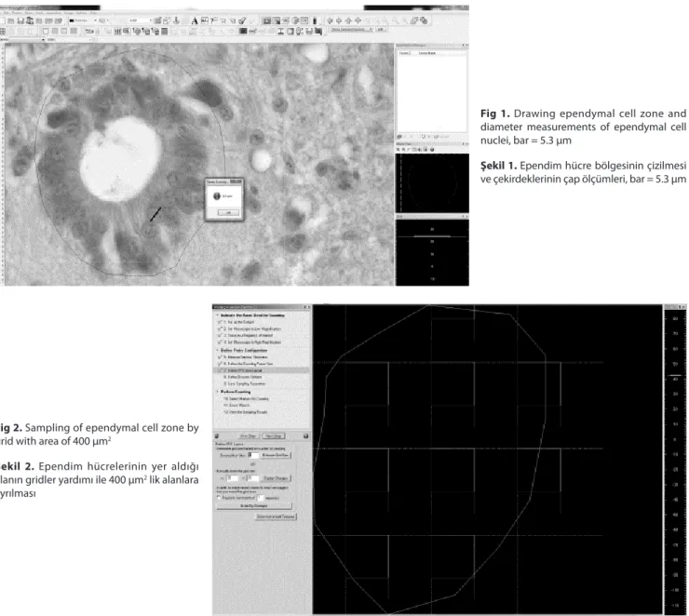Open the marker color dropdown in top toolbar
Viewport: 689px width, 616px height.
click(x=83, y=20)
